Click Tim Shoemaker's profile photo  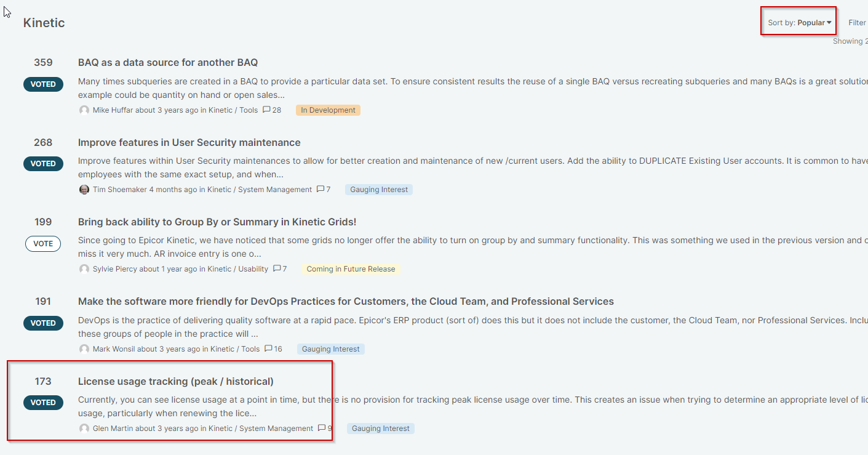(x=84, y=190)
